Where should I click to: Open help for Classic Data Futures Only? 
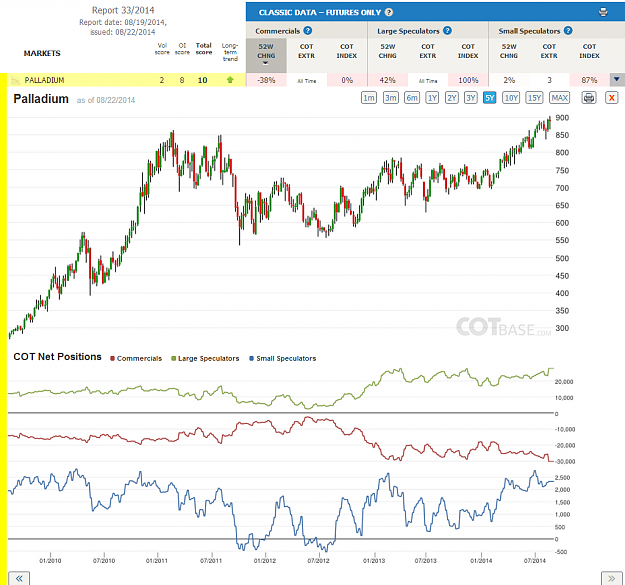point(389,12)
